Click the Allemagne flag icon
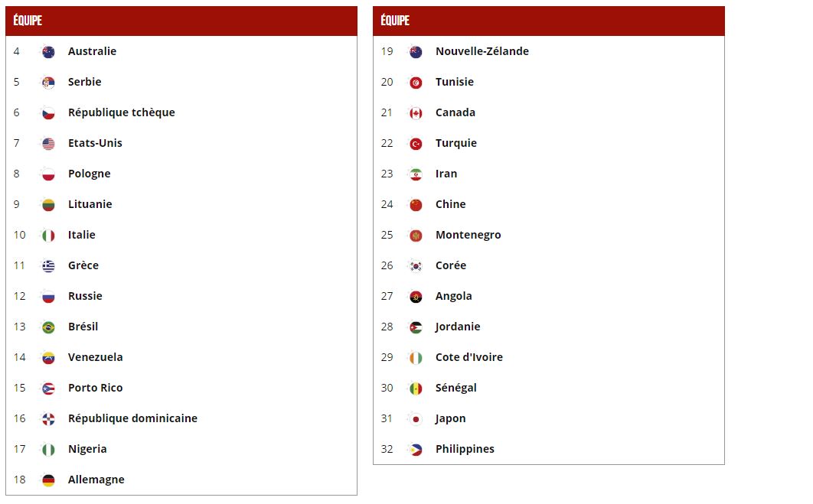The height and width of the screenshot is (504, 813). coord(48,480)
